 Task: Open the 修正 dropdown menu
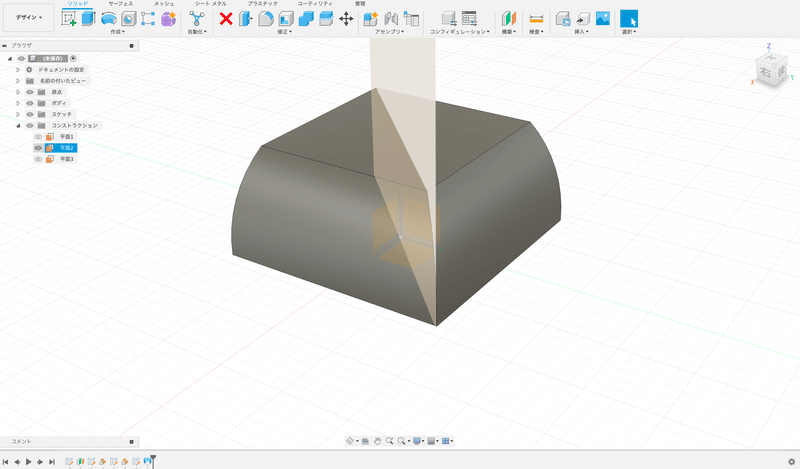(x=285, y=32)
